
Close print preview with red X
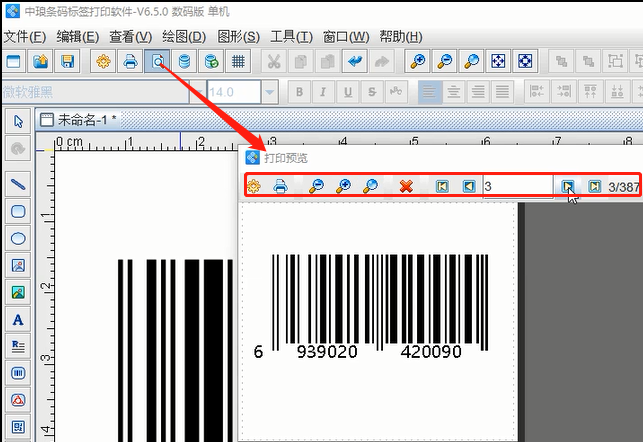pos(406,187)
